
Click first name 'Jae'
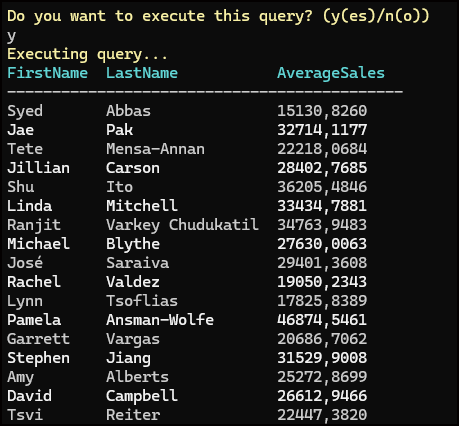tap(21, 130)
